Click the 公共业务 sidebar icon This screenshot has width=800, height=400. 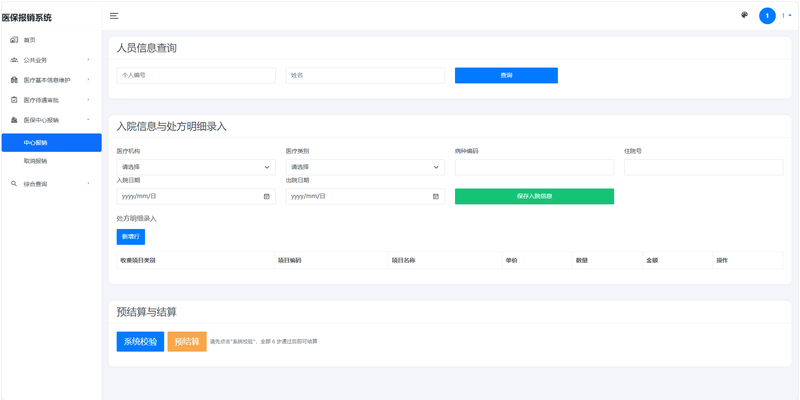[x=14, y=60]
